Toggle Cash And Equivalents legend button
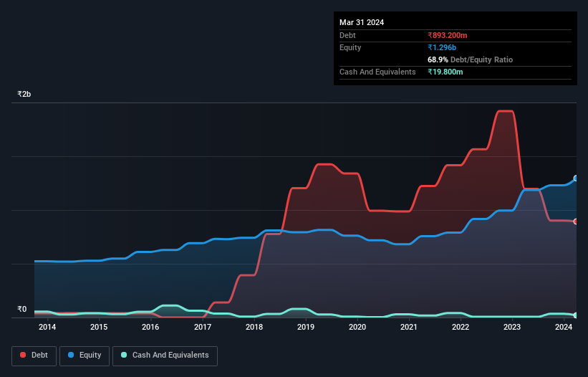Viewport: 588px width, 377px height. click(165, 355)
